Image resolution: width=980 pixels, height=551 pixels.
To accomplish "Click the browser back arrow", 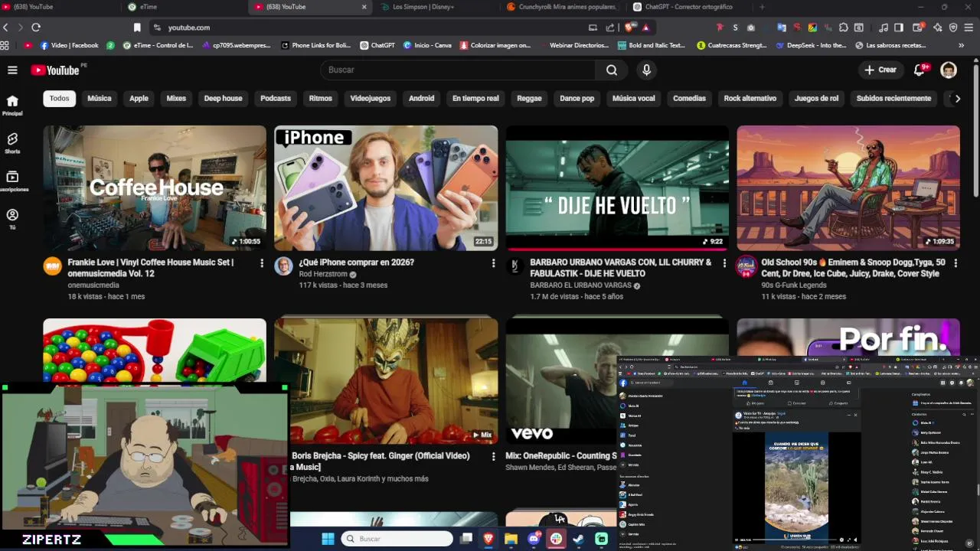I will [6, 28].
